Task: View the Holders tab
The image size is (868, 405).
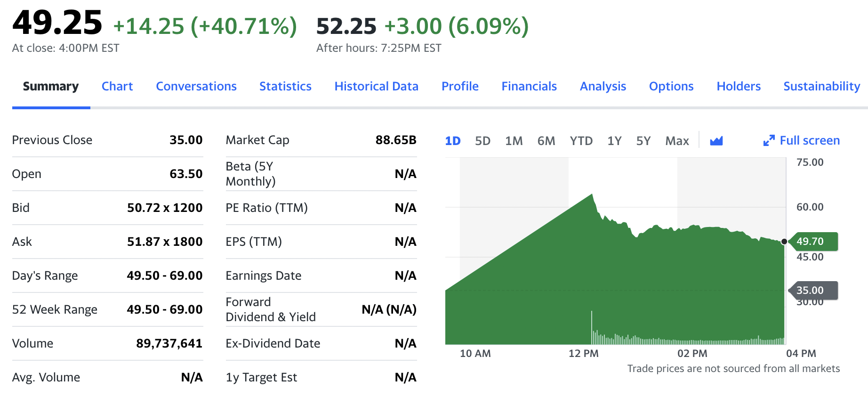Action: [739, 86]
